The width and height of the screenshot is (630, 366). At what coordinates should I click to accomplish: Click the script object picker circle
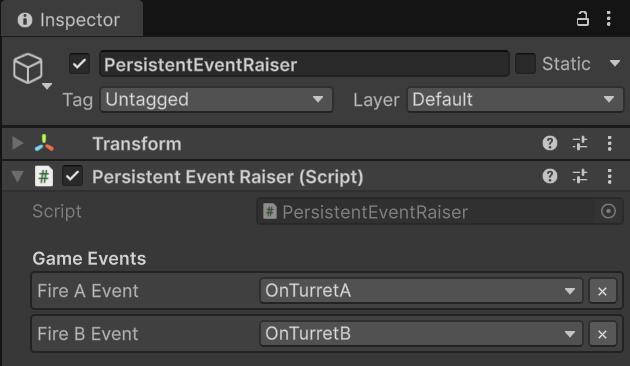[x=608, y=211]
